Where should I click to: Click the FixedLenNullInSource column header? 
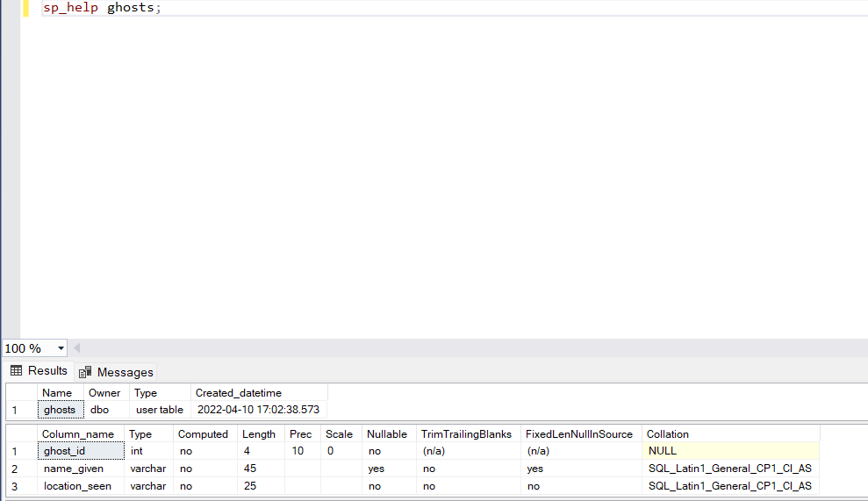click(581, 434)
